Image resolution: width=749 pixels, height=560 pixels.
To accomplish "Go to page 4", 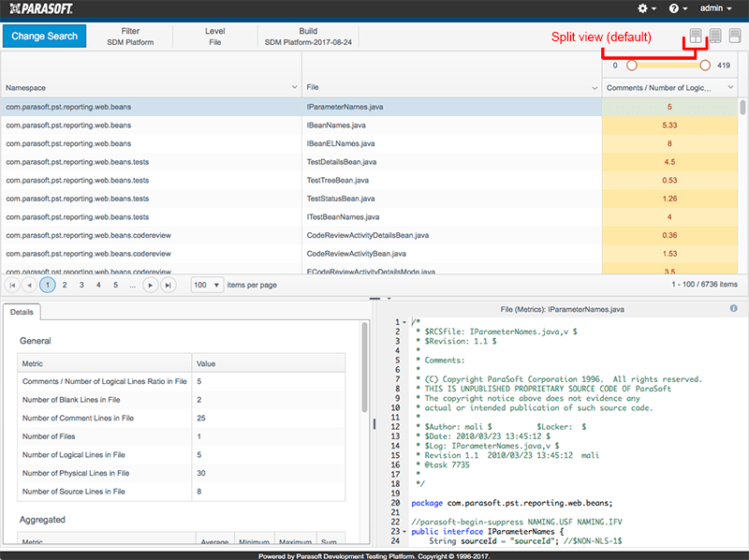I will [98, 286].
